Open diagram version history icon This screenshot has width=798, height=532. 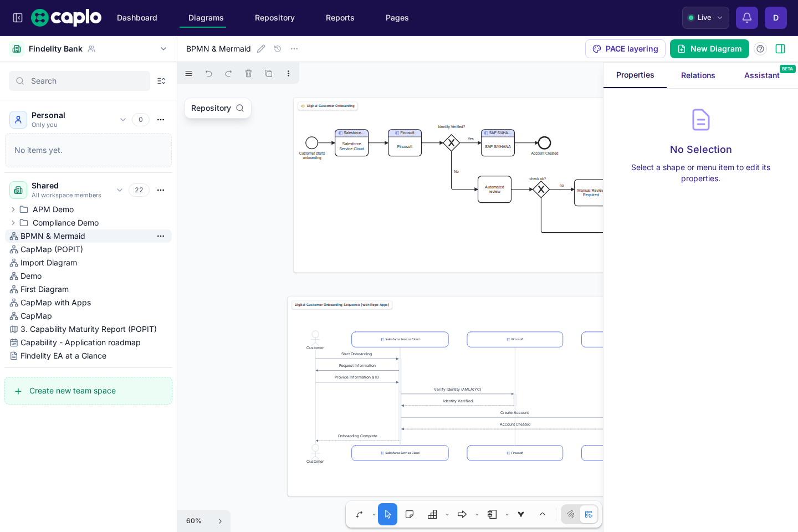[278, 49]
